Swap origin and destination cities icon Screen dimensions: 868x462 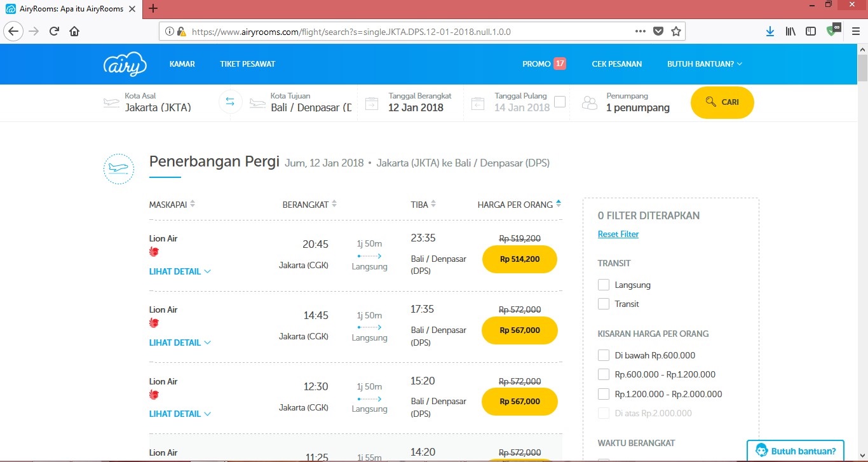[x=230, y=102]
